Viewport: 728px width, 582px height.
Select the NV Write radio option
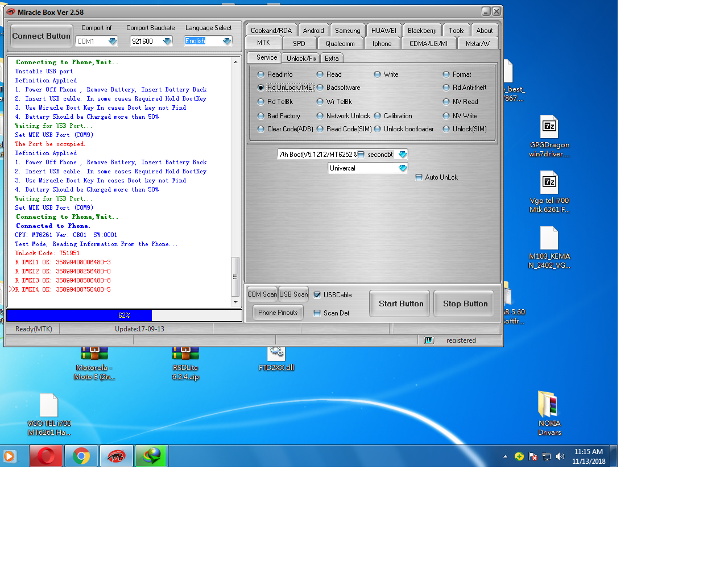click(x=446, y=116)
